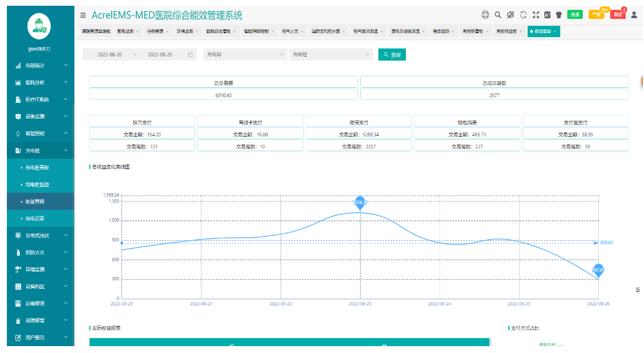
Task: Enter fullscreen using the expand icon
Action: (x=536, y=15)
